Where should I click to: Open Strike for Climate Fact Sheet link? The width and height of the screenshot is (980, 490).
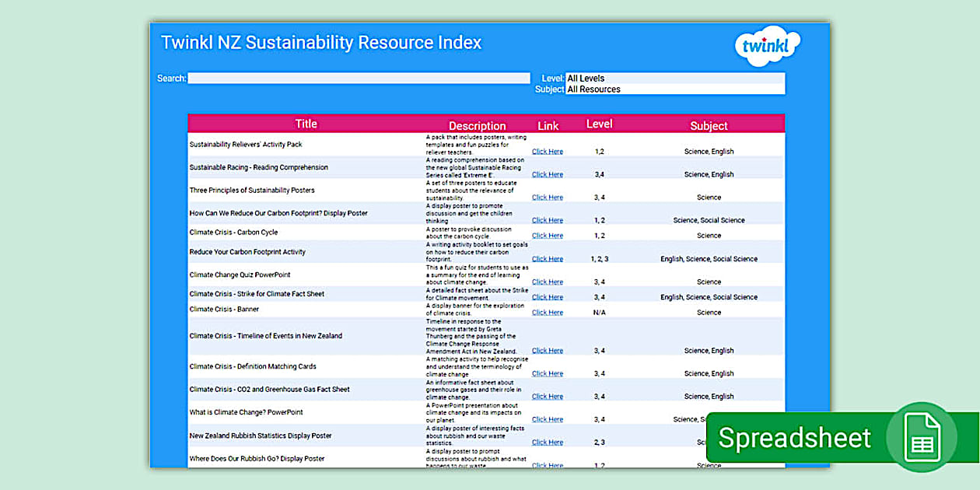(x=547, y=296)
